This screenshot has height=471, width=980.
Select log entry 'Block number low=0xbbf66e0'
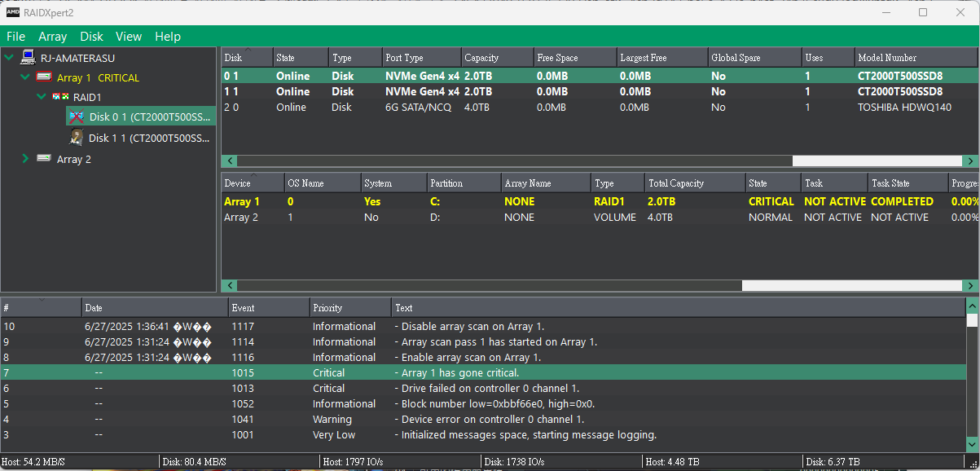483,404
